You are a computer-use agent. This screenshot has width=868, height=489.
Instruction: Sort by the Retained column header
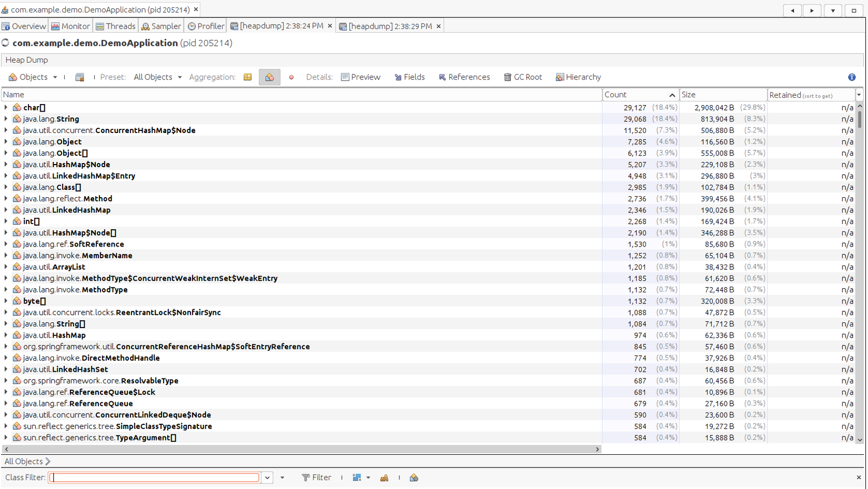811,95
